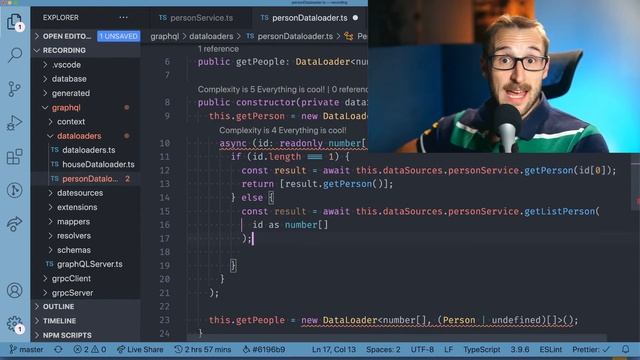Open notifications bell in status bar
This screenshot has width=640, height=360.
click(x=625, y=349)
